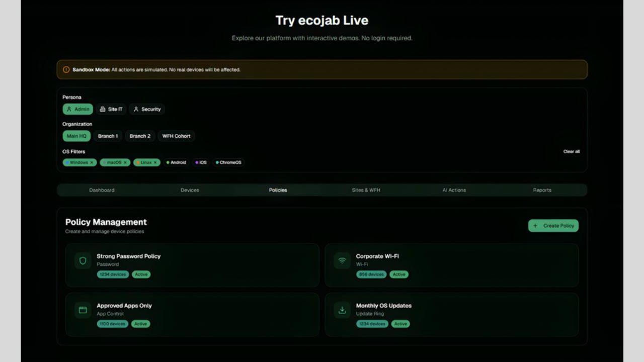
Task: Click the warning icon in Sandbox Mode banner
Action: (66, 70)
